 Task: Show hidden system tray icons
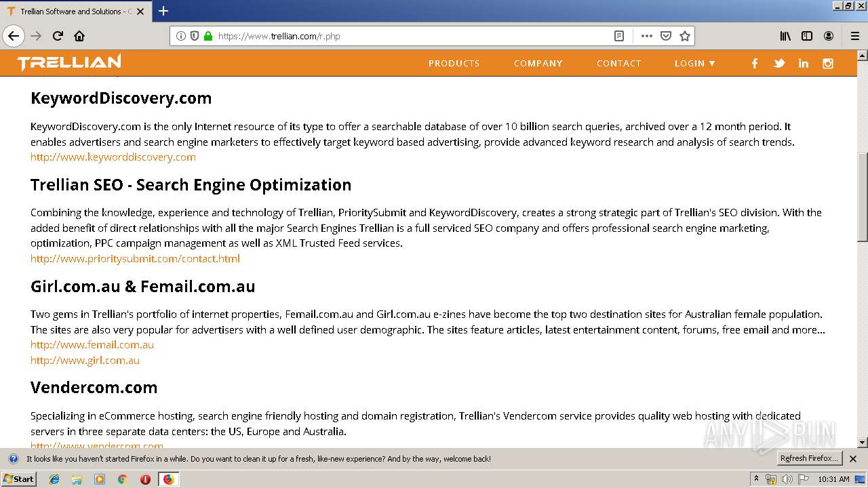click(x=757, y=479)
